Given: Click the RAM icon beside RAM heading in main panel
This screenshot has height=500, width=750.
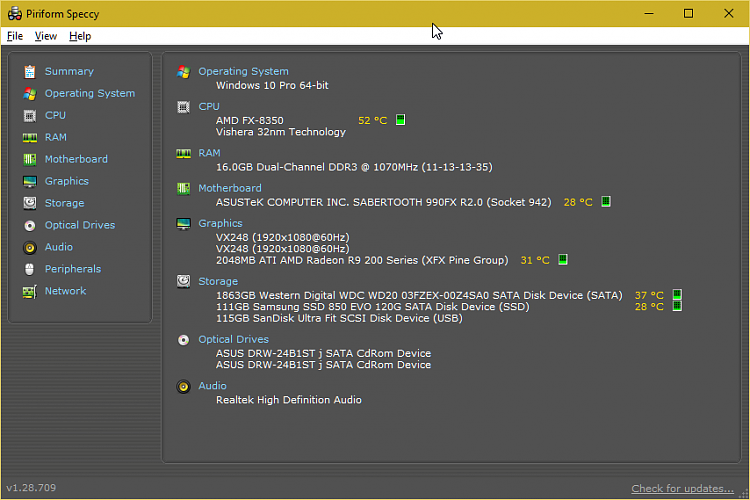Looking at the screenshot, I should [183, 153].
